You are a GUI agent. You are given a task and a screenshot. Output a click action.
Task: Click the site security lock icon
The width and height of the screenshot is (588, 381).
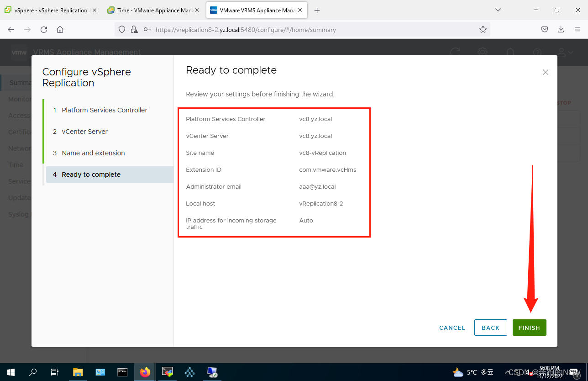point(134,30)
